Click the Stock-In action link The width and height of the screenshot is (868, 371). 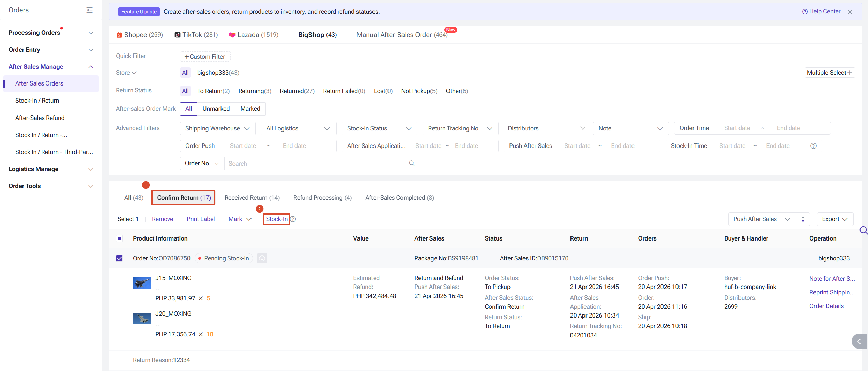276,219
